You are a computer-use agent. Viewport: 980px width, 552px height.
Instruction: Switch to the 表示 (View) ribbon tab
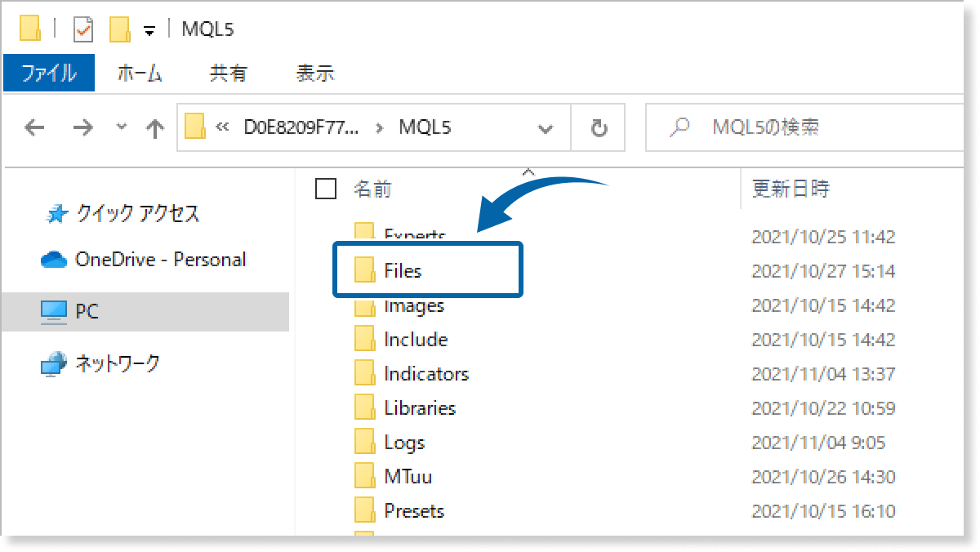pyautogui.click(x=314, y=73)
